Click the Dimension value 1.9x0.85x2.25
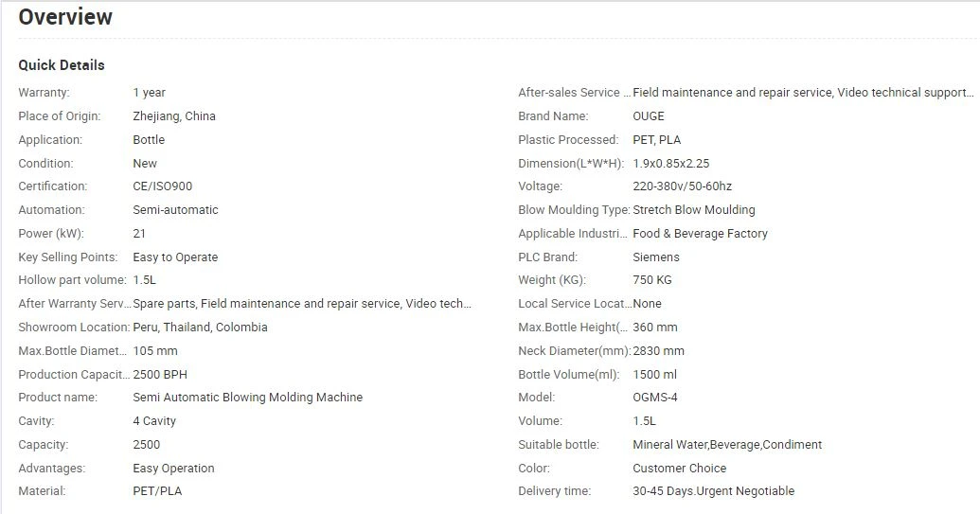 click(670, 164)
